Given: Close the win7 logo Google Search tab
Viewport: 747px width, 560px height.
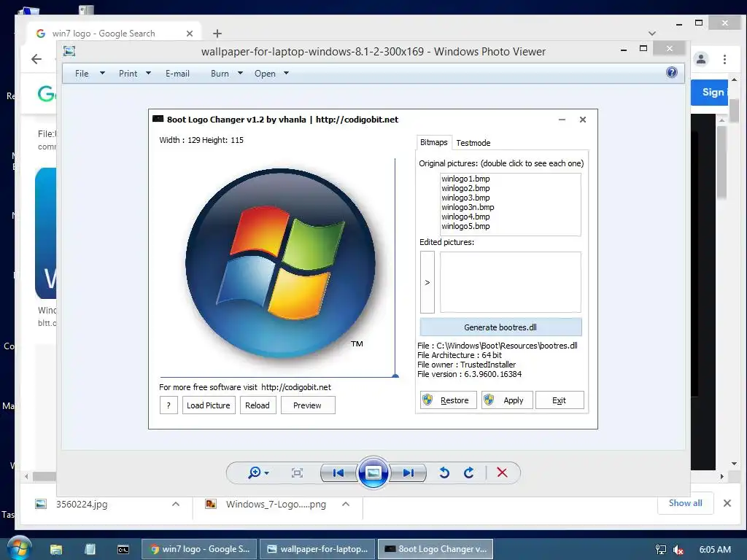Looking at the screenshot, I should click(x=190, y=34).
